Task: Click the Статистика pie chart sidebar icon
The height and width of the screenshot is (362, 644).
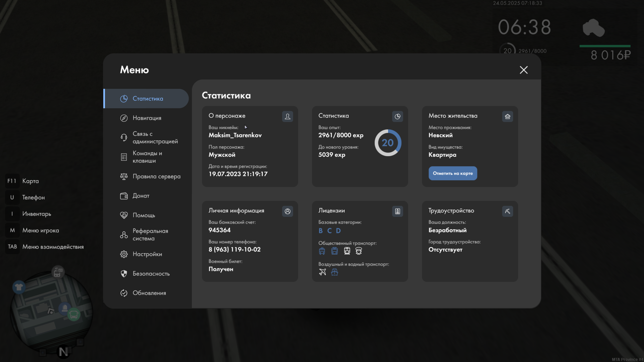Action: (x=124, y=99)
